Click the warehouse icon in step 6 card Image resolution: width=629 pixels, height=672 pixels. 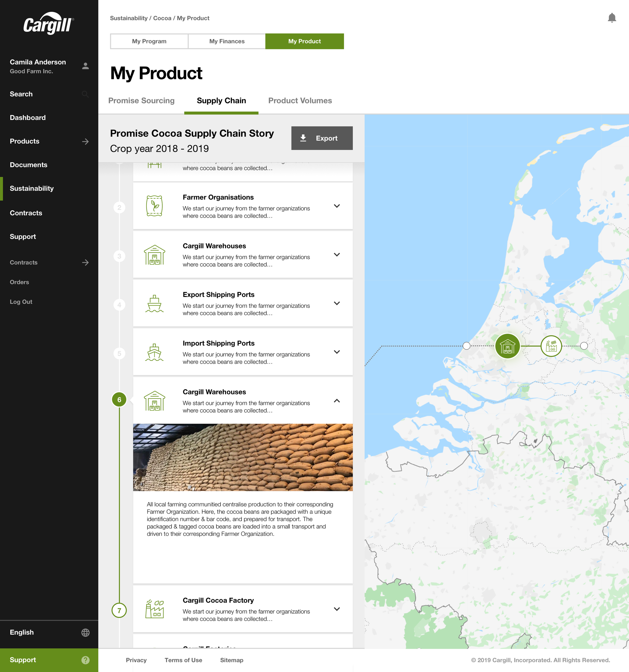154,401
